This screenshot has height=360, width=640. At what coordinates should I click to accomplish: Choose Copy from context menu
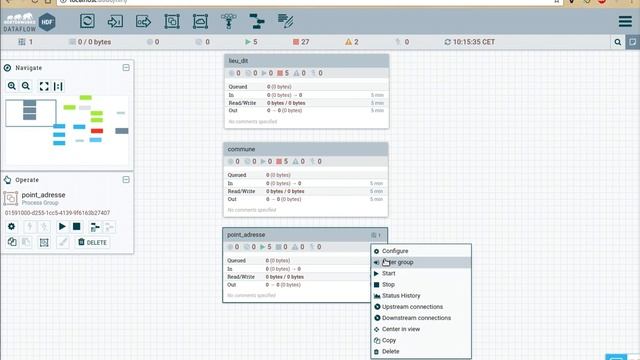421,340
